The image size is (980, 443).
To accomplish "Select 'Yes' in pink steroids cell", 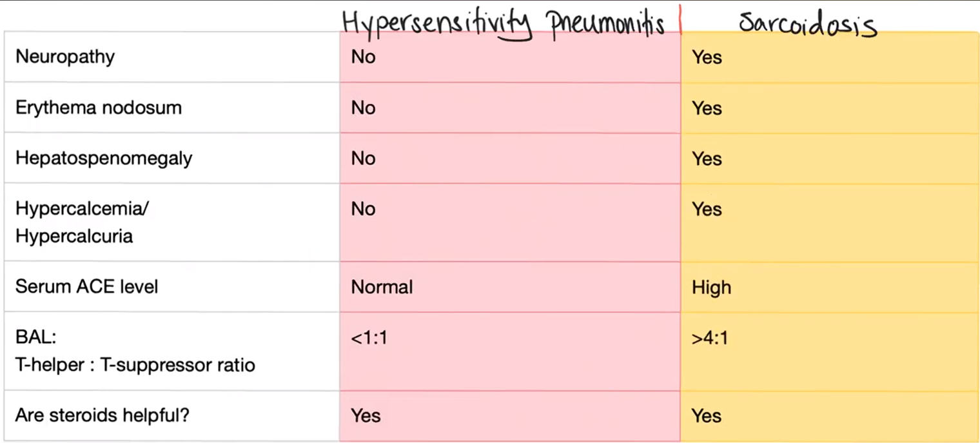I will 366,415.
